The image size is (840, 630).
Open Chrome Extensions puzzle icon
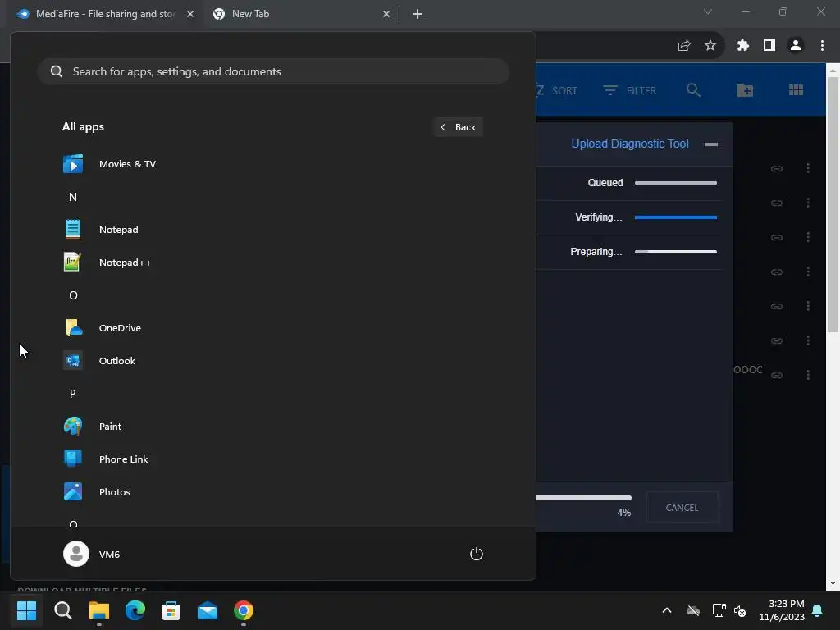pos(742,46)
